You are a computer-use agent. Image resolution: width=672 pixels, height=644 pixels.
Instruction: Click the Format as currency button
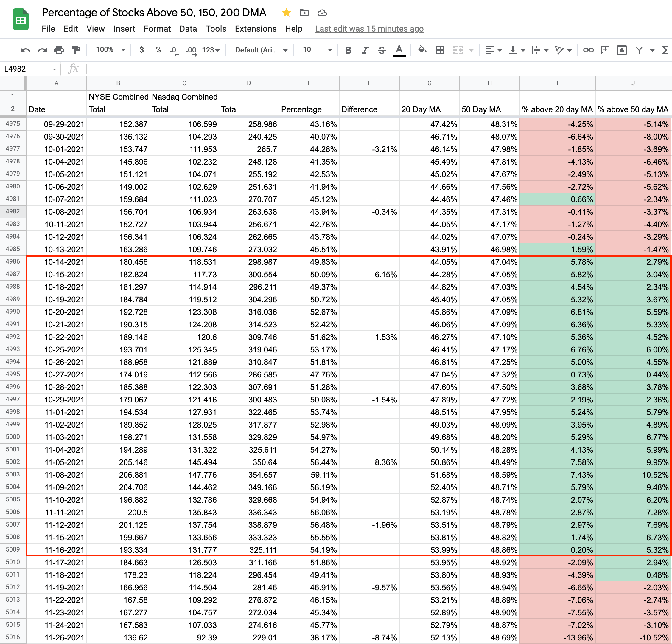[x=141, y=50]
